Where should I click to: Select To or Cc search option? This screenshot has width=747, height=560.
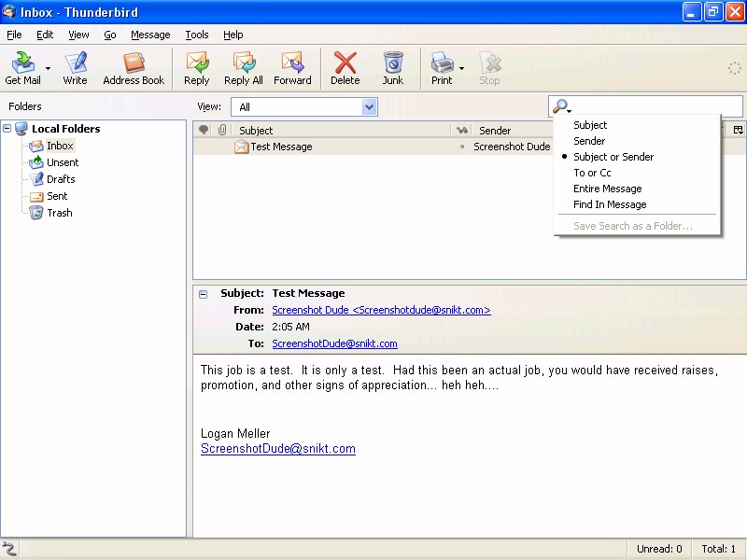592,173
